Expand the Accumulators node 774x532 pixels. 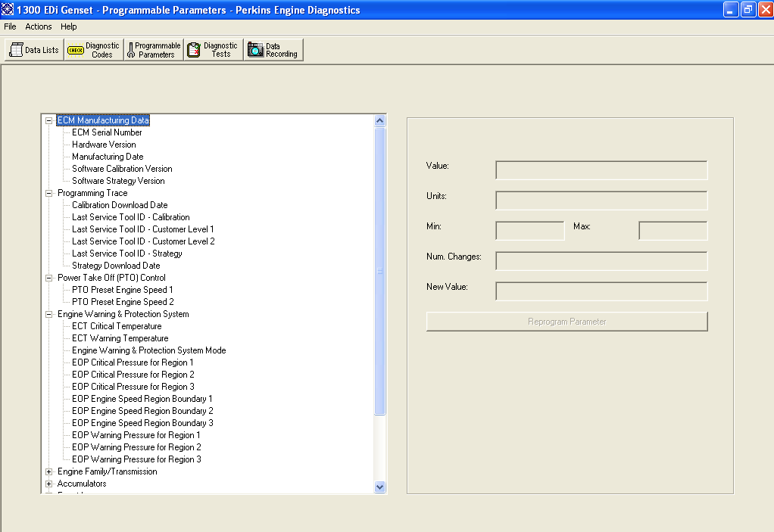tap(49, 484)
